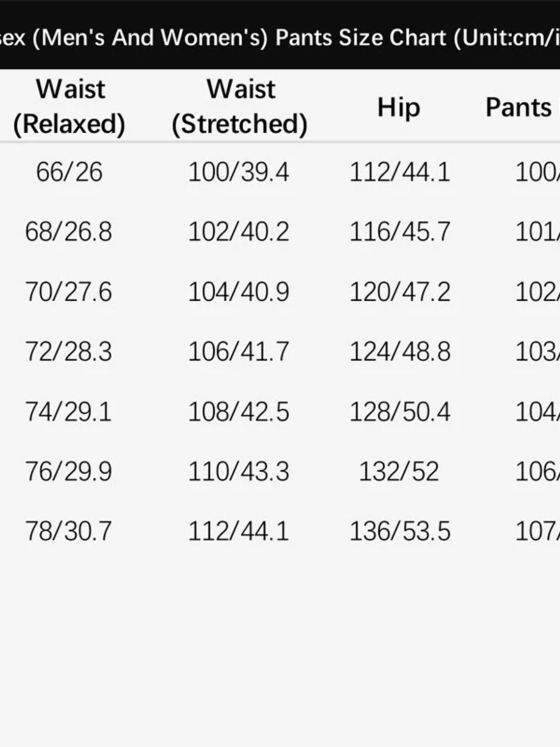Select the 72/28.3 waist cell
The width and height of the screenshot is (560, 747).
tap(69, 351)
